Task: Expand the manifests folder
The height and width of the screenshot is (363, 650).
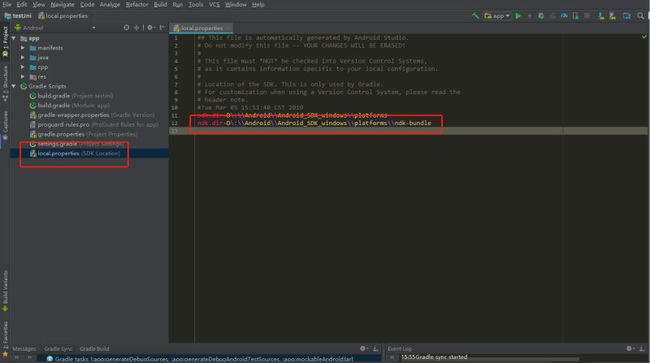Action: coord(23,48)
